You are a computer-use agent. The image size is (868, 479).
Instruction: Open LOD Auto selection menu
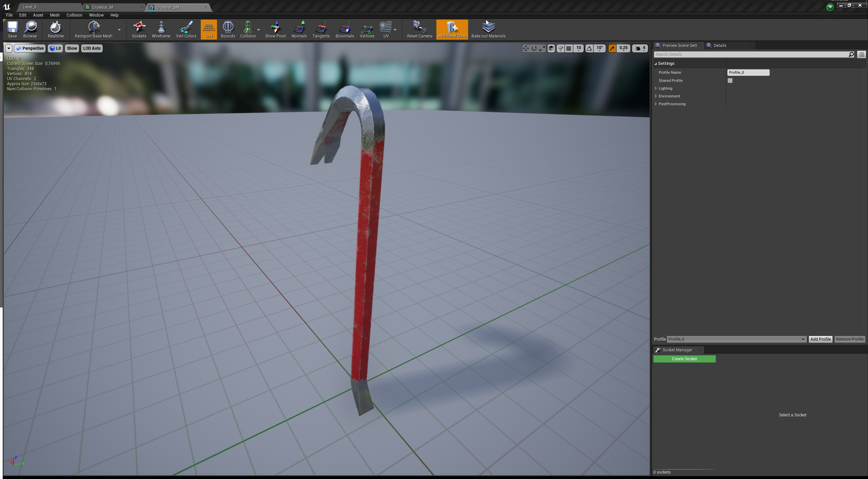(x=92, y=48)
